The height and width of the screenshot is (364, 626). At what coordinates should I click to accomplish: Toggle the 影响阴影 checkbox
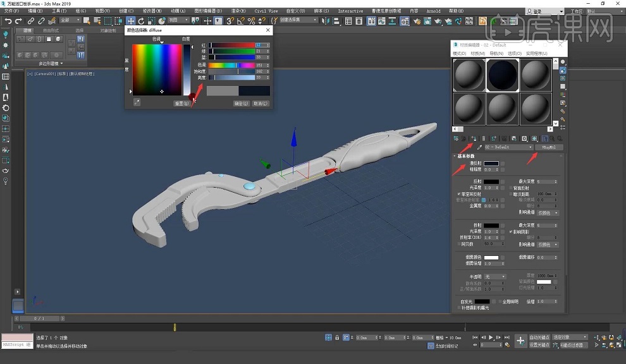point(511,231)
